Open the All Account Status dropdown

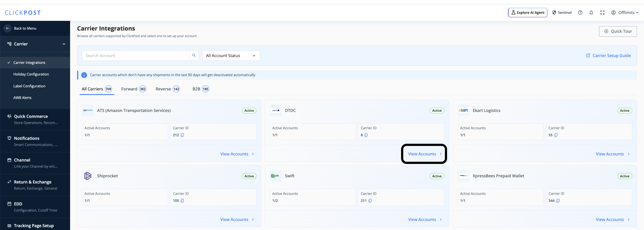(x=231, y=55)
